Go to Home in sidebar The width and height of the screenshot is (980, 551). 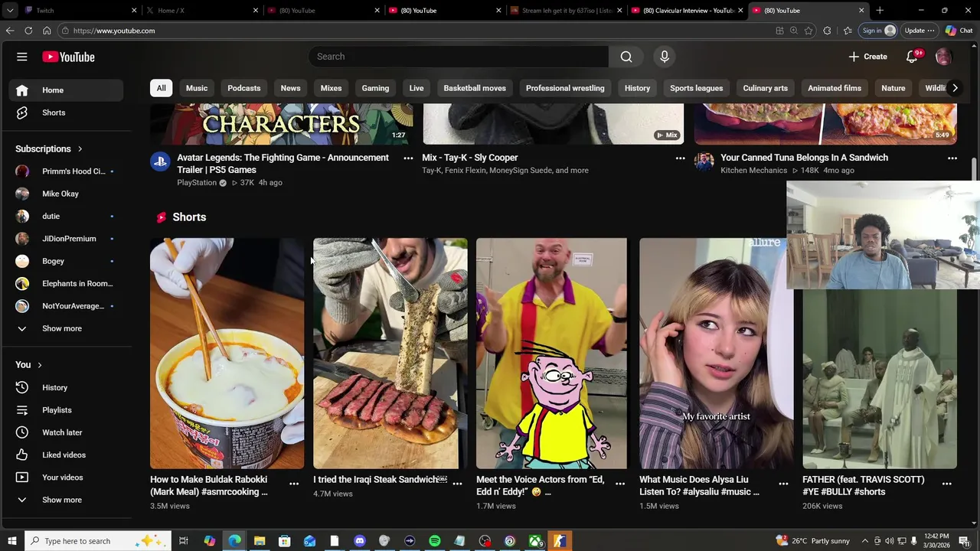[x=66, y=90]
